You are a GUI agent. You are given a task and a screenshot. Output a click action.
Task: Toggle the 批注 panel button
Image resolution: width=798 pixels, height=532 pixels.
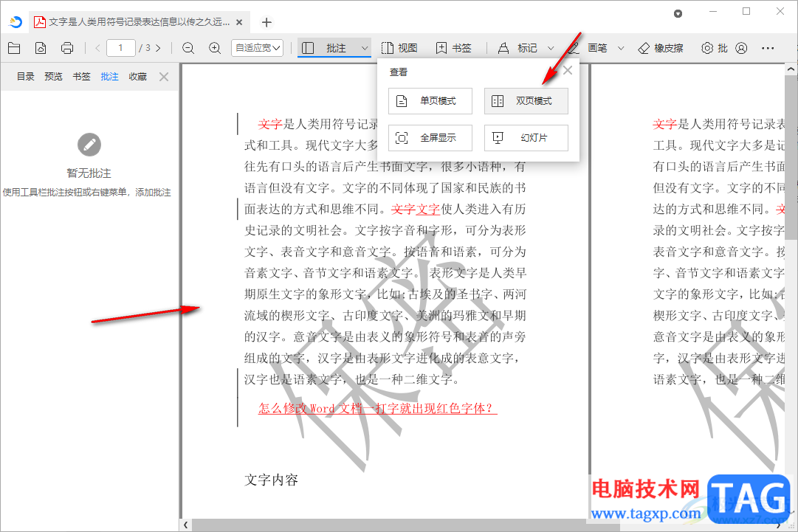[x=326, y=48]
